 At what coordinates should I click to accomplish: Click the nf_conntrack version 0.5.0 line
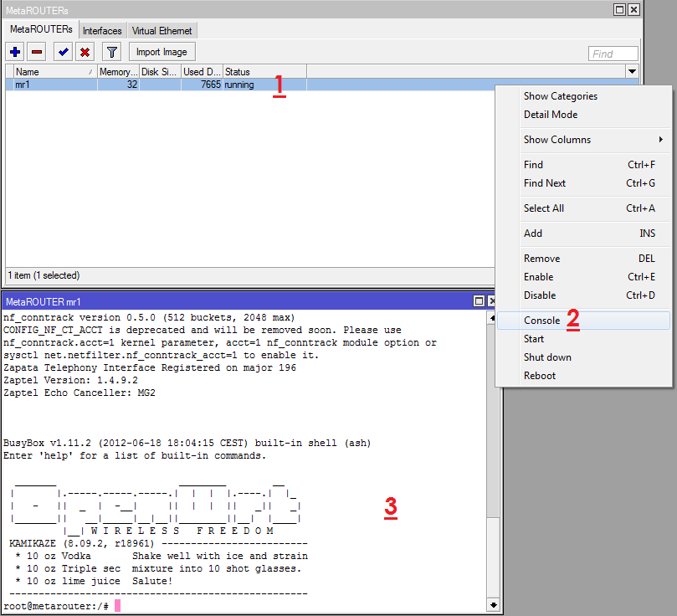click(x=149, y=318)
